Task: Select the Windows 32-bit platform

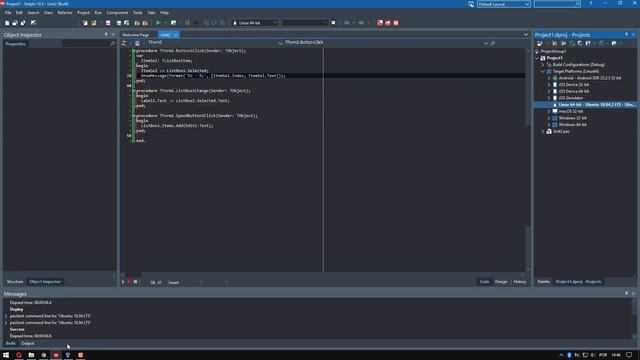Action: point(572,118)
